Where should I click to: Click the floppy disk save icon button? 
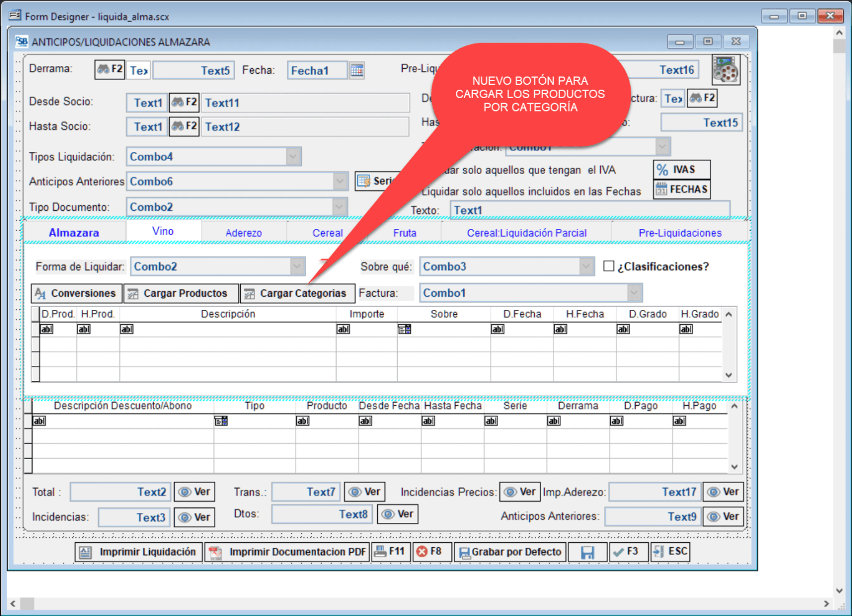pyautogui.click(x=587, y=552)
